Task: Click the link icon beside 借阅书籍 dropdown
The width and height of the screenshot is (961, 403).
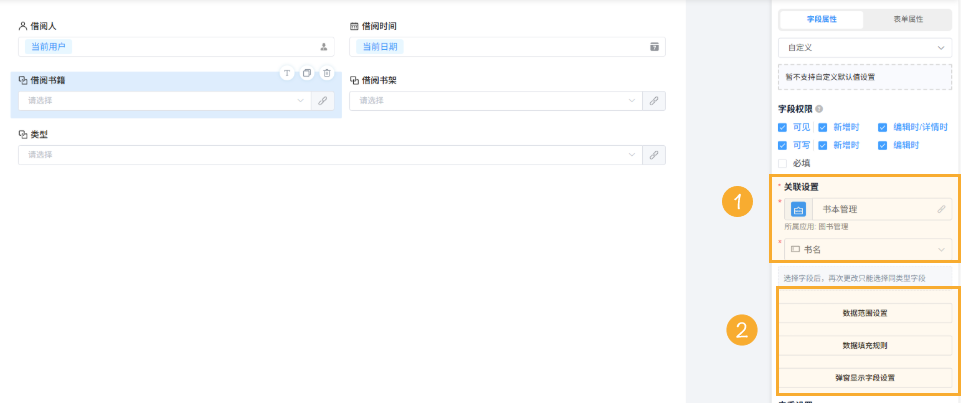Action: (x=323, y=101)
